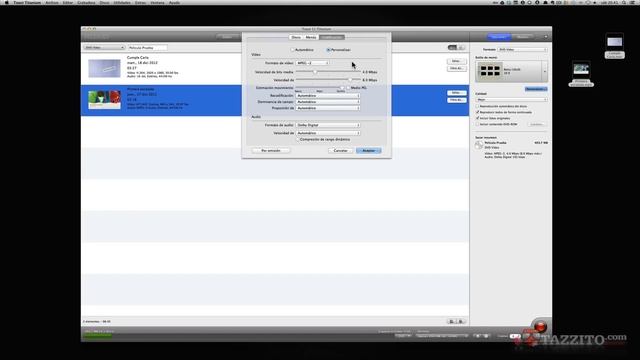The width and height of the screenshot is (640, 360).
Task: Open audio Velocidad de Automático dropdown
Action: click(328, 133)
